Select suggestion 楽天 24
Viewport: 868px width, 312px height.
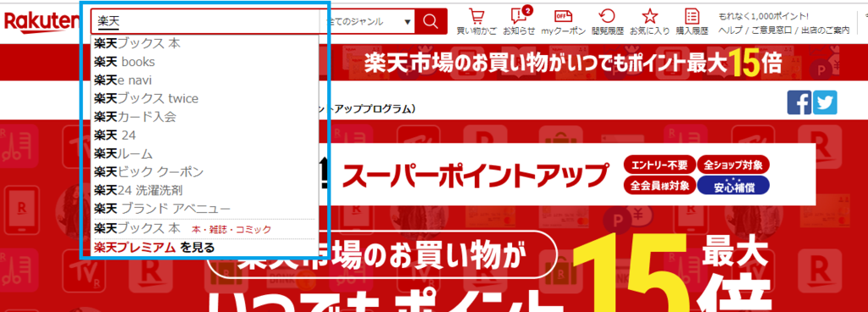[205, 135]
